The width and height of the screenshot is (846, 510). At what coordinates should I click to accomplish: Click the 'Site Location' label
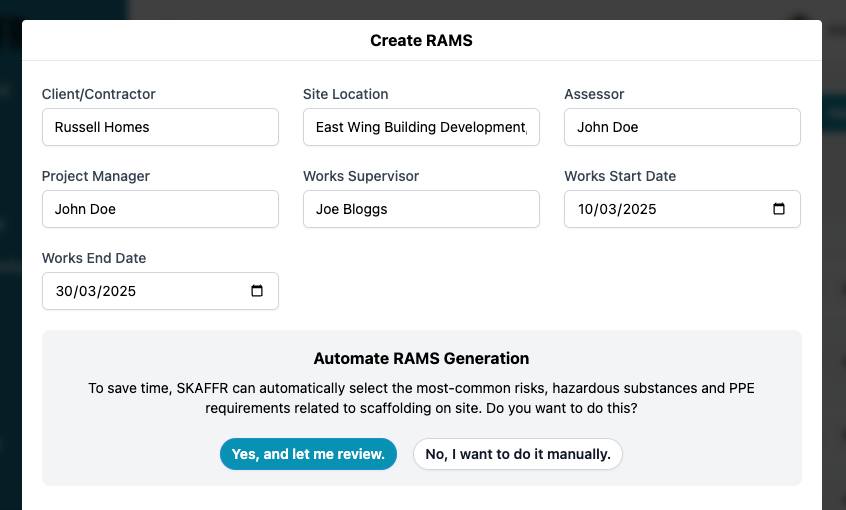(345, 94)
